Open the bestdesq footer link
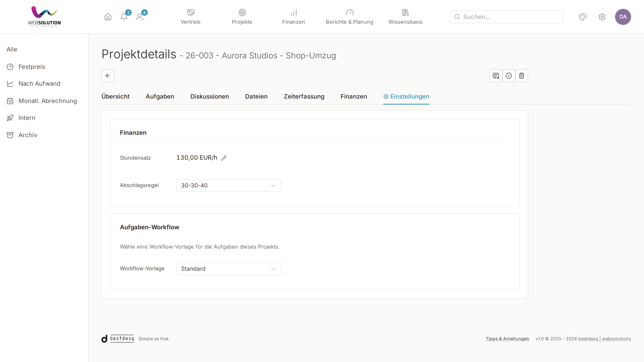644x362 pixels. (x=588, y=338)
